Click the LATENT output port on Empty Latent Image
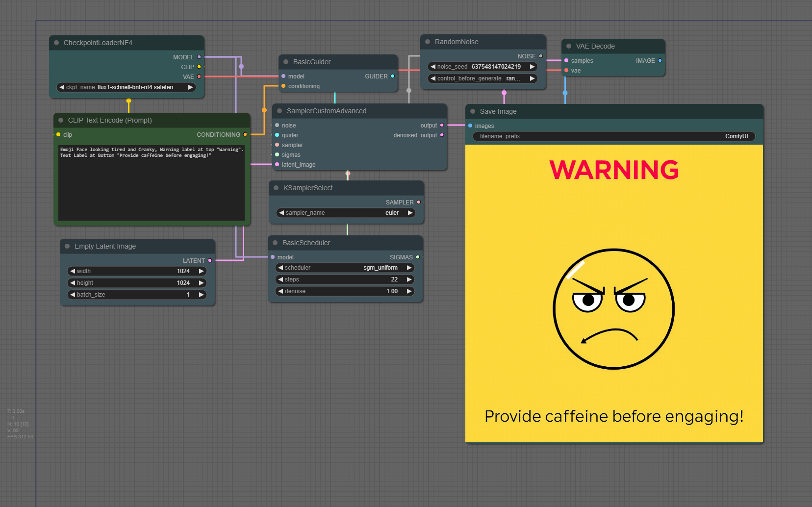 tap(210, 260)
